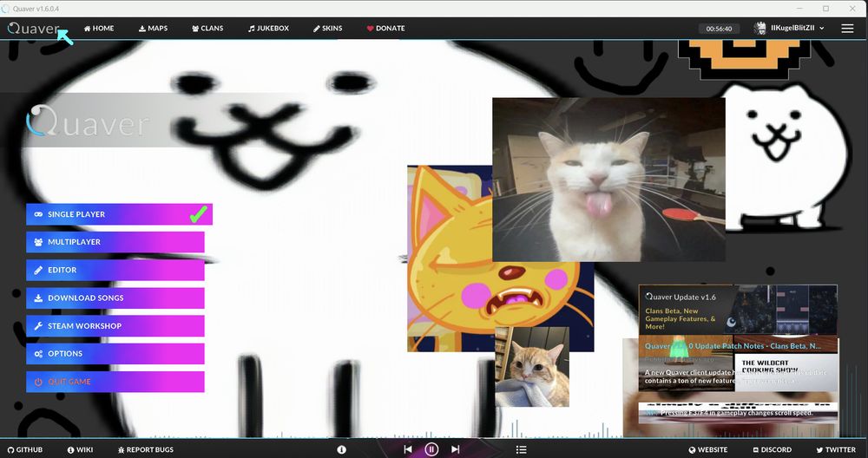Go to the Clans page
This screenshot has width=868, height=458.
207,29
